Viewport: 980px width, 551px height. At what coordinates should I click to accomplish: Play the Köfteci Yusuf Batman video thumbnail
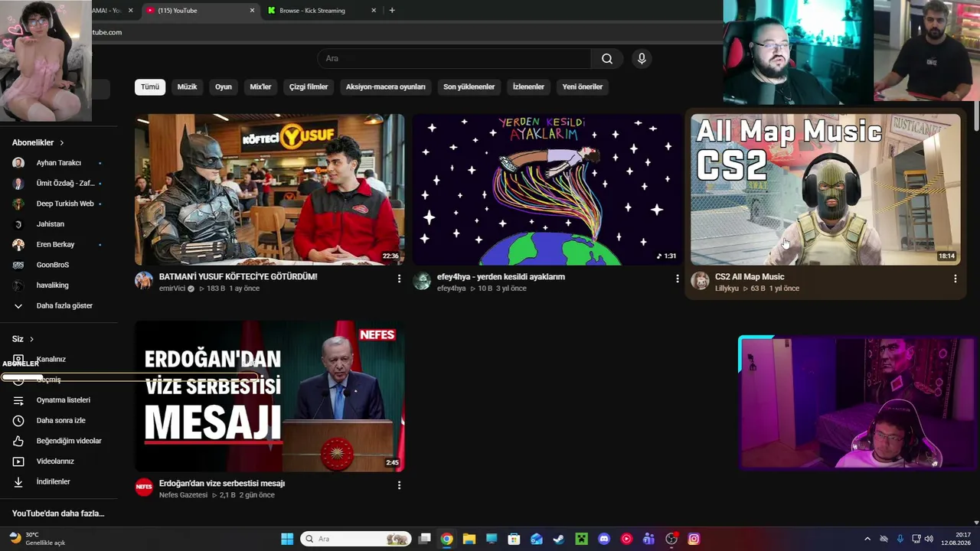point(269,190)
